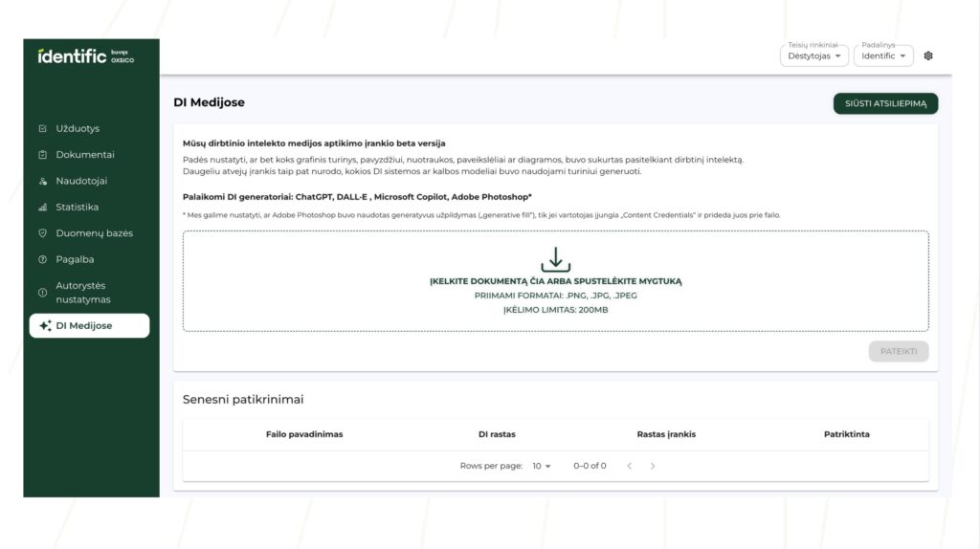Open settings via the gear icon
Screen dimensions: 980x549
[x=928, y=55]
